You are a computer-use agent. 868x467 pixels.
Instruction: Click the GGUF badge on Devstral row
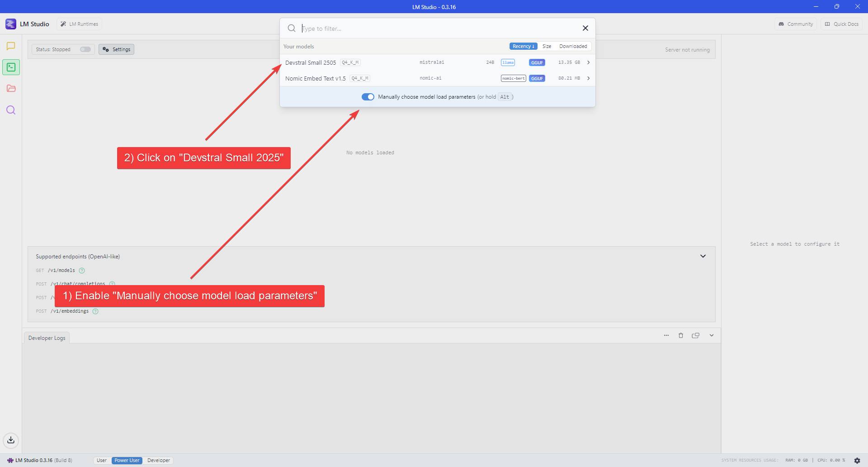(537, 62)
